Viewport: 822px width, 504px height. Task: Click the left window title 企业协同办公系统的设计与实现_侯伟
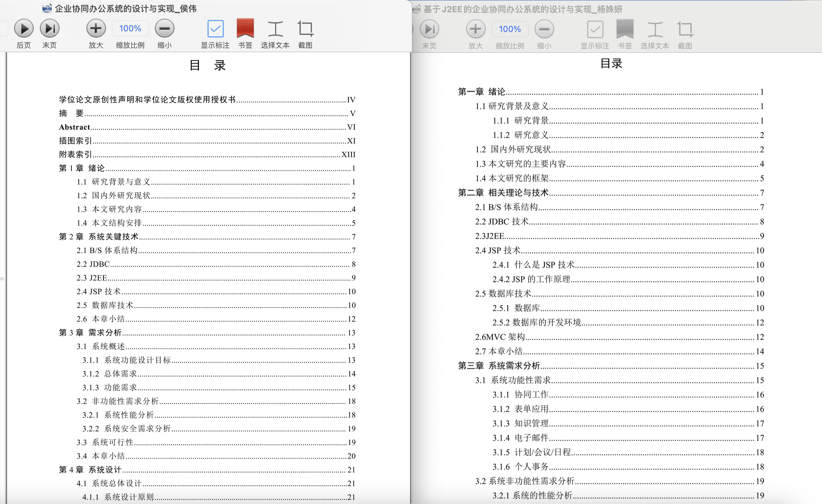click(x=126, y=9)
